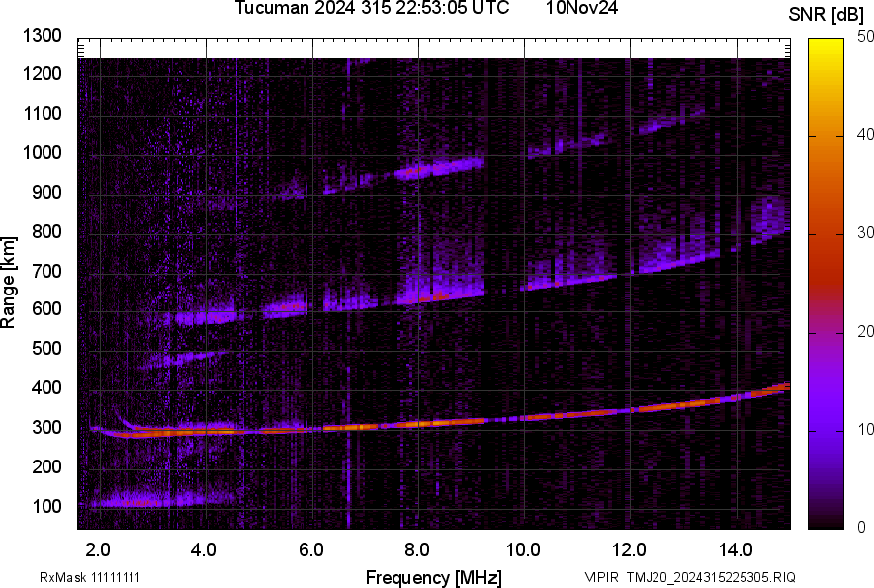Click the frequency tick label '12.0'

click(630, 550)
